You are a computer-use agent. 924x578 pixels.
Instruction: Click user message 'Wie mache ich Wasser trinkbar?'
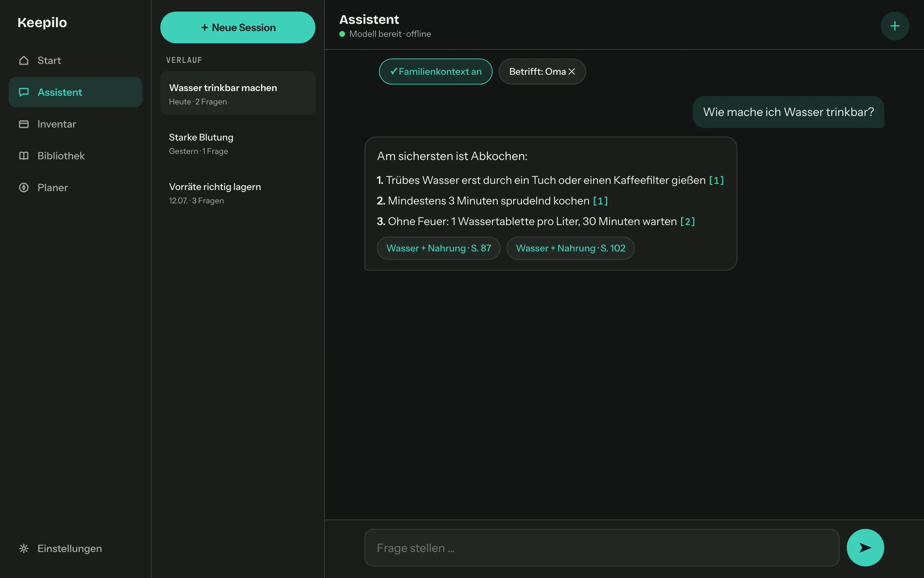pyautogui.click(x=788, y=112)
